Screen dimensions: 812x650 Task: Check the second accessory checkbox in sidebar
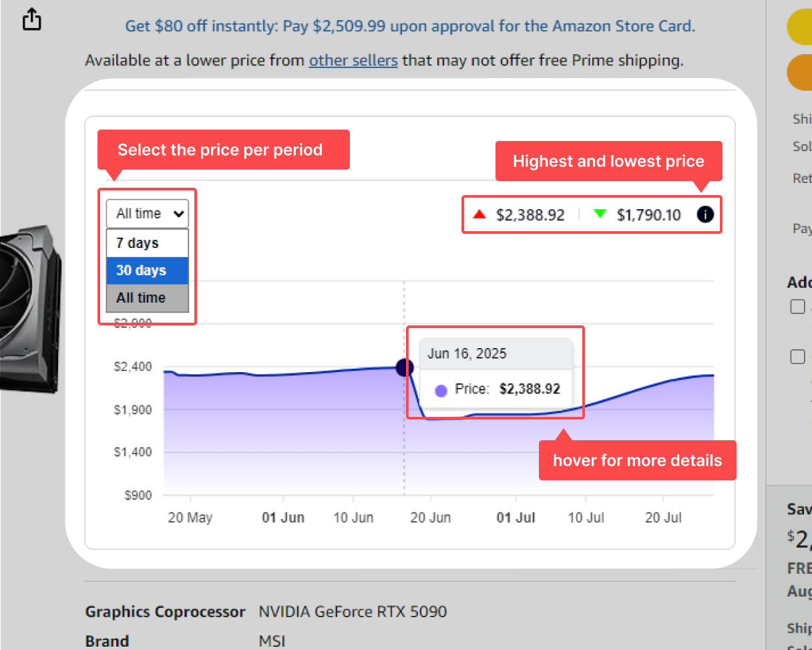pyautogui.click(x=797, y=357)
